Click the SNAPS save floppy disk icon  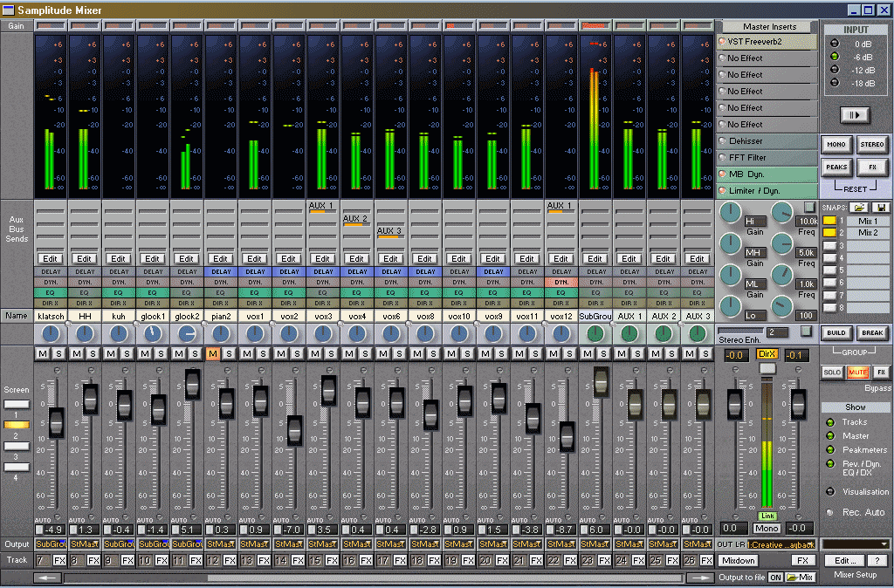click(881, 208)
